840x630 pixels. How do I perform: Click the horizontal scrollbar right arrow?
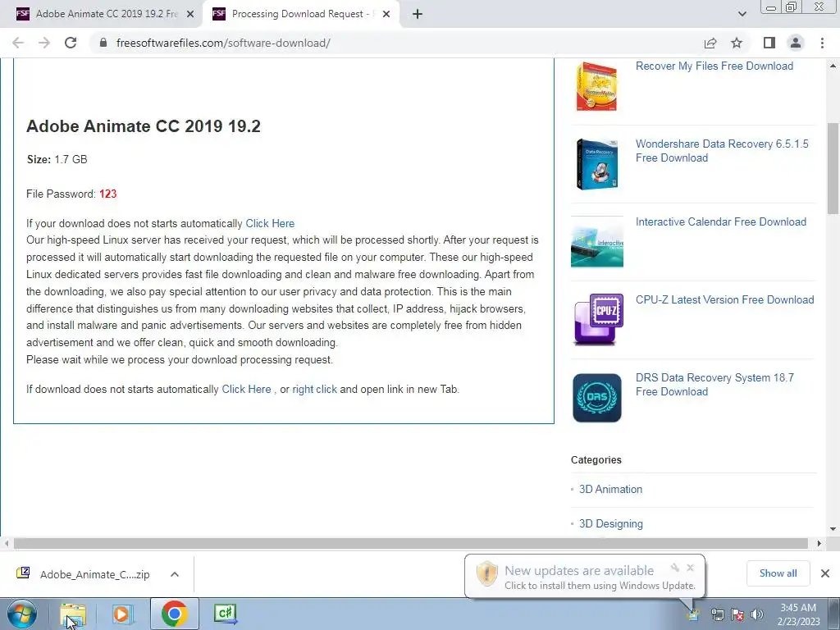coord(819,543)
